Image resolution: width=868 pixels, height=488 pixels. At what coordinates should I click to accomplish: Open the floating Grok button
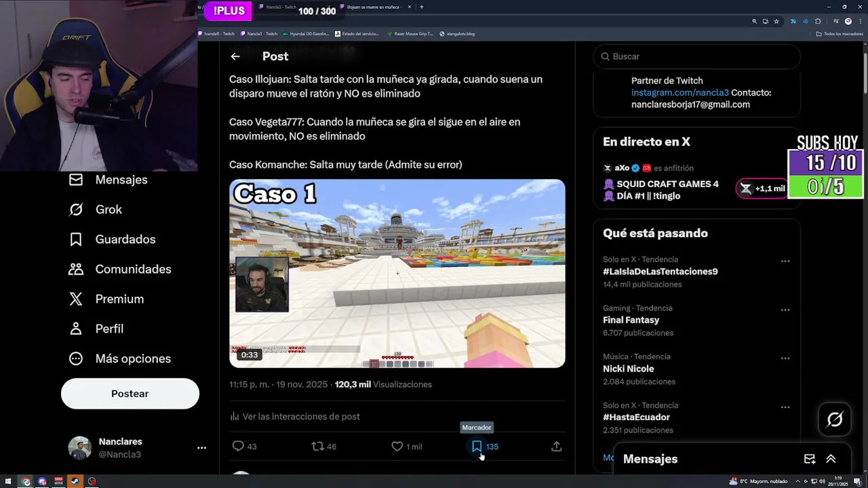(835, 420)
